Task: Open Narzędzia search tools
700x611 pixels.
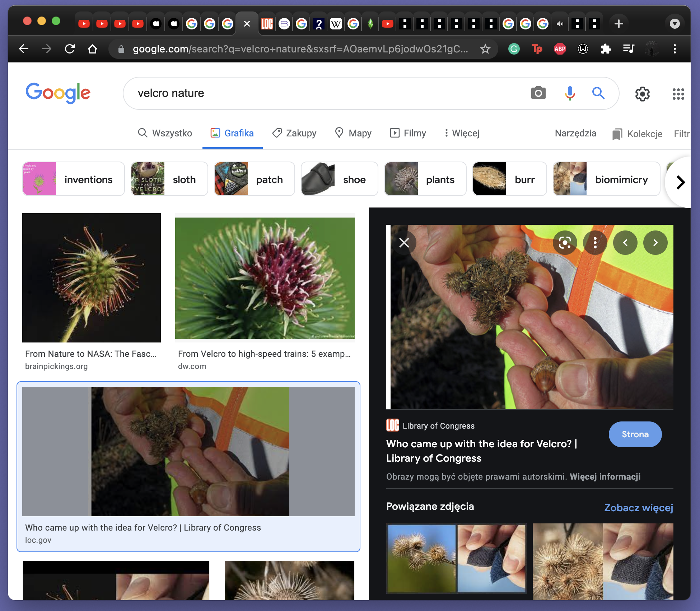Action: click(x=575, y=133)
